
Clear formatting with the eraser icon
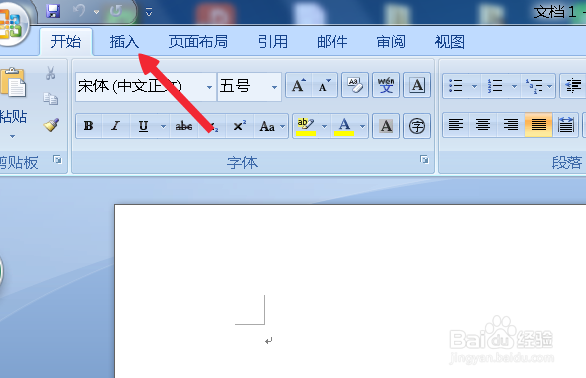tap(355, 86)
